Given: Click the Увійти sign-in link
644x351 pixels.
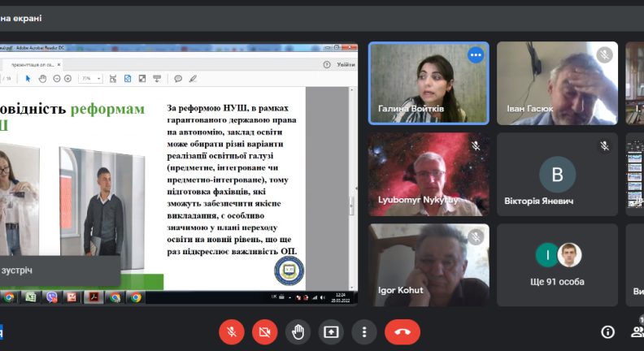Looking at the screenshot, I should (345, 64).
